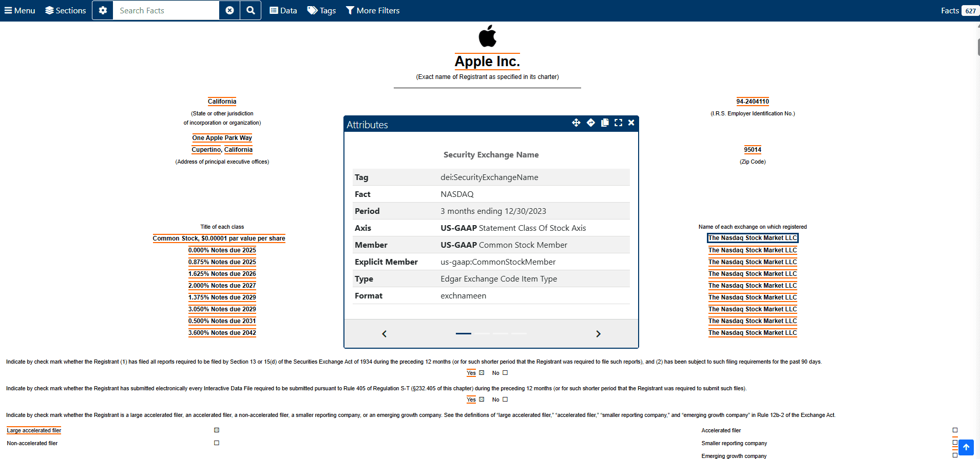Toggle the Large accelerated filer checkbox
Viewport: 980px width, 459px height.
pyautogui.click(x=217, y=430)
